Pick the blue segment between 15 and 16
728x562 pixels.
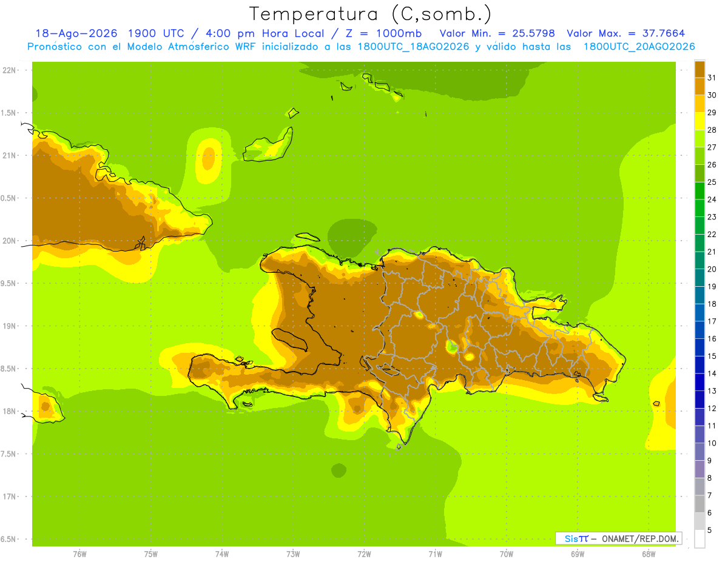(x=699, y=347)
